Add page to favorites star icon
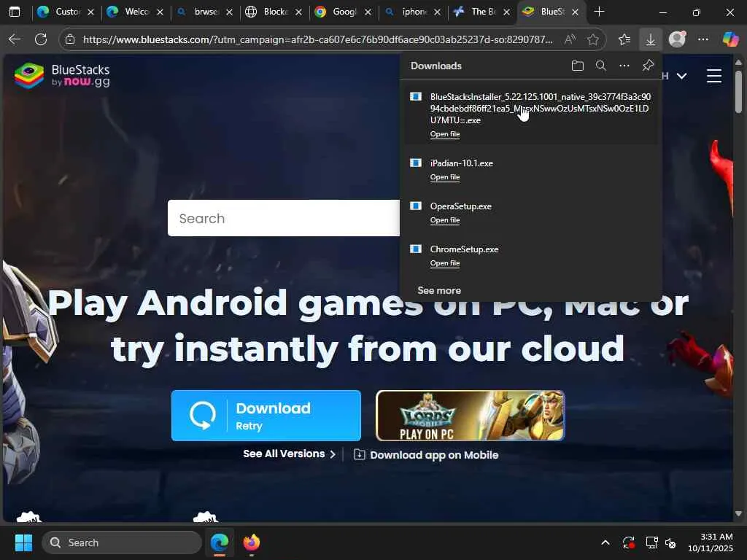The image size is (747, 560). pos(593,39)
